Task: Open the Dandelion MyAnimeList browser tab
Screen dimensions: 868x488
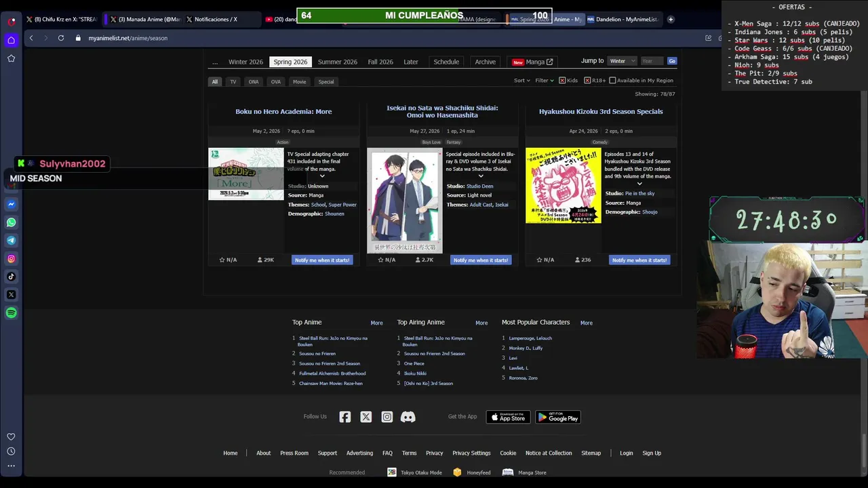Action: pos(623,19)
